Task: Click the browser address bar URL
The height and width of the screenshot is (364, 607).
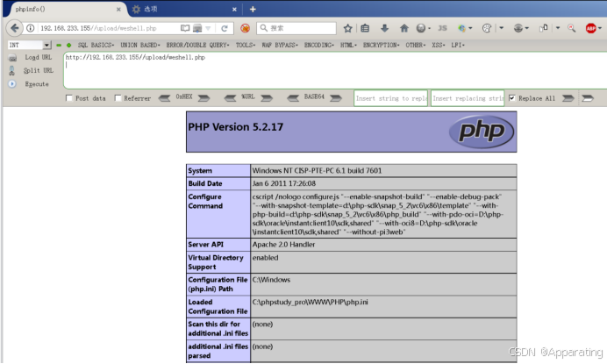Action: pos(99,28)
